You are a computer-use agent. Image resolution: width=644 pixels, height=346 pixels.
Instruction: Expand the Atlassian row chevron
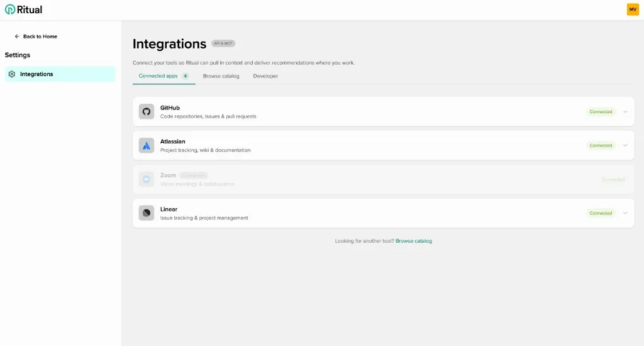625,145
